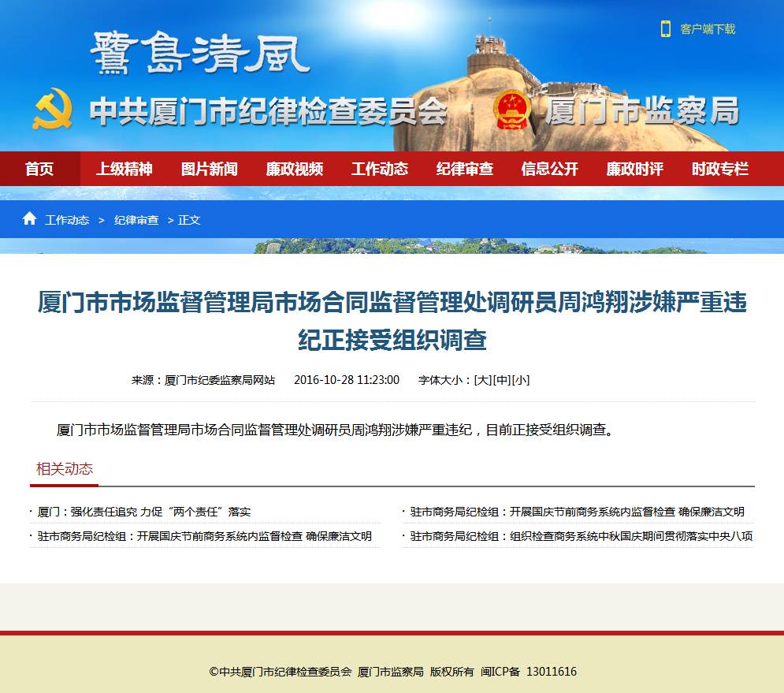The image size is (784, 693).
Task: Click the mobile phone client download icon
Action: click(666, 29)
